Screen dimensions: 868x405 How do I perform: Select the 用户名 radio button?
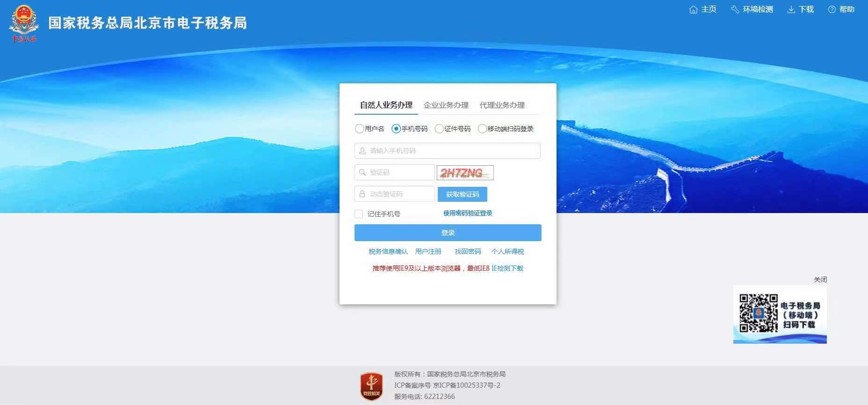click(x=359, y=129)
